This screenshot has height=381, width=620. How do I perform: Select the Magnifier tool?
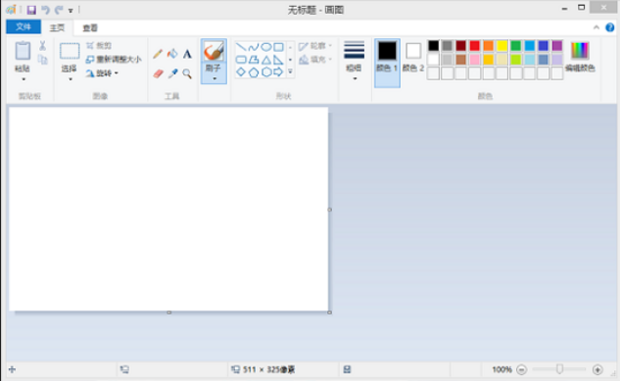click(x=187, y=74)
